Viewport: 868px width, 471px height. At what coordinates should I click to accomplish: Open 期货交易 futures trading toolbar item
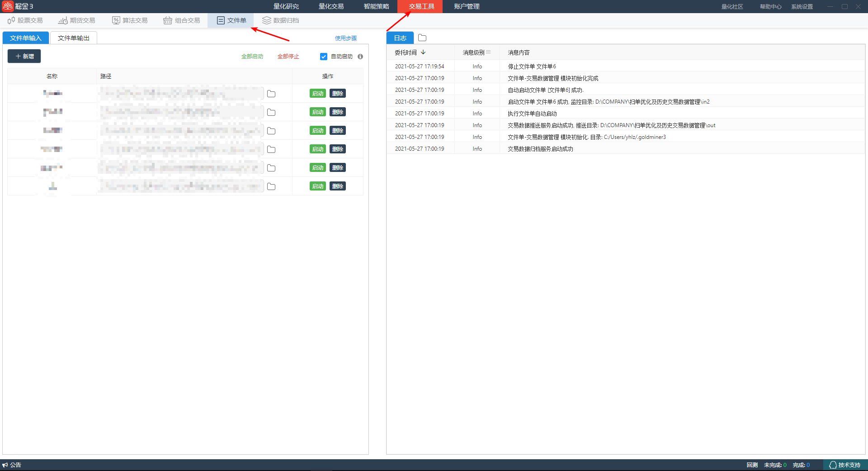[x=77, y=20]
